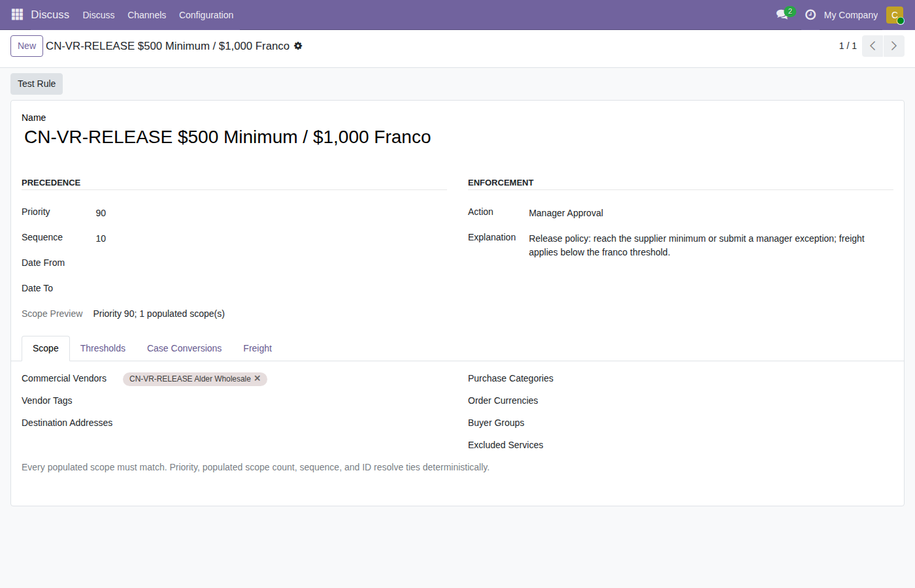The width and height of the screenshot is (915, 588).
Task: Open the user avatar menu
Action: (x=895, y=14)
